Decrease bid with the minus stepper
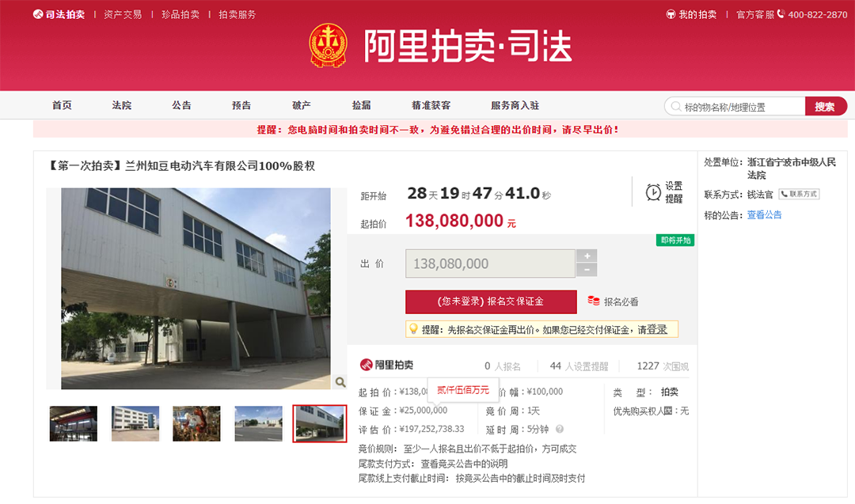The image size is (855, 504). (x=587, y=270)
